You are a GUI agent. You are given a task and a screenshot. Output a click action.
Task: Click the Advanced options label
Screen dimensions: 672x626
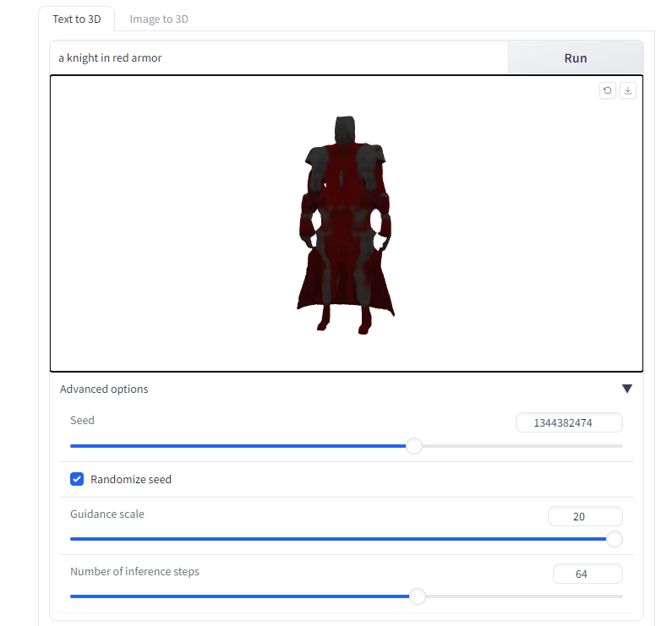(x=104, y=389)
